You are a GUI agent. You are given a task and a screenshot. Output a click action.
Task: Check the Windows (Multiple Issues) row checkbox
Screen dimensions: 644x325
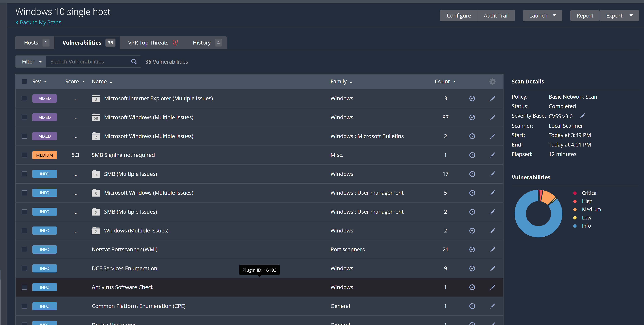[24, 231]
